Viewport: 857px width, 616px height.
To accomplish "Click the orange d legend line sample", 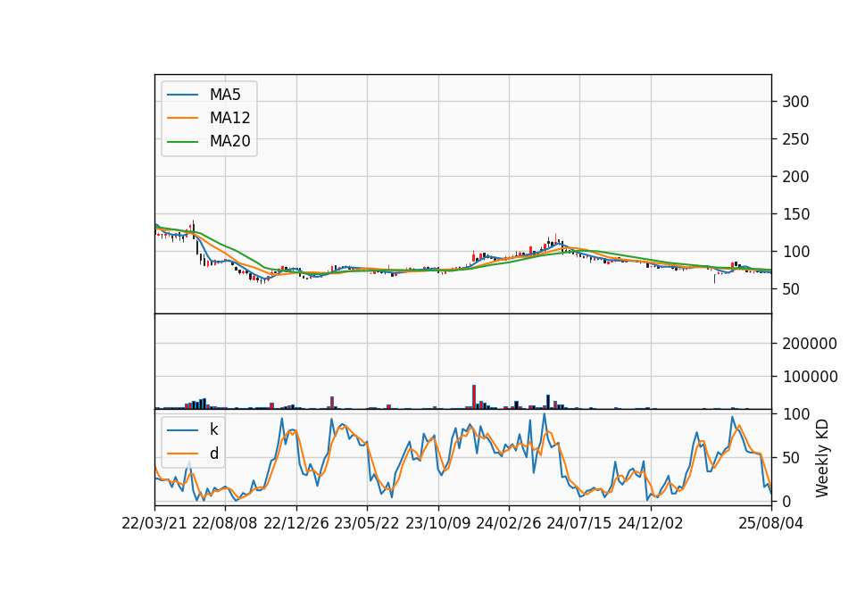I will [x=182, y=454].
